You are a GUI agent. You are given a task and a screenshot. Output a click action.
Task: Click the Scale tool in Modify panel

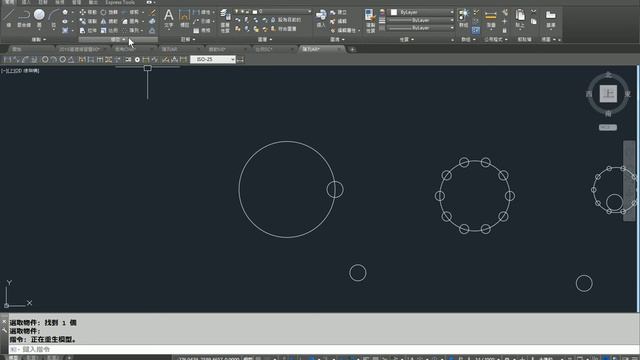109,31
